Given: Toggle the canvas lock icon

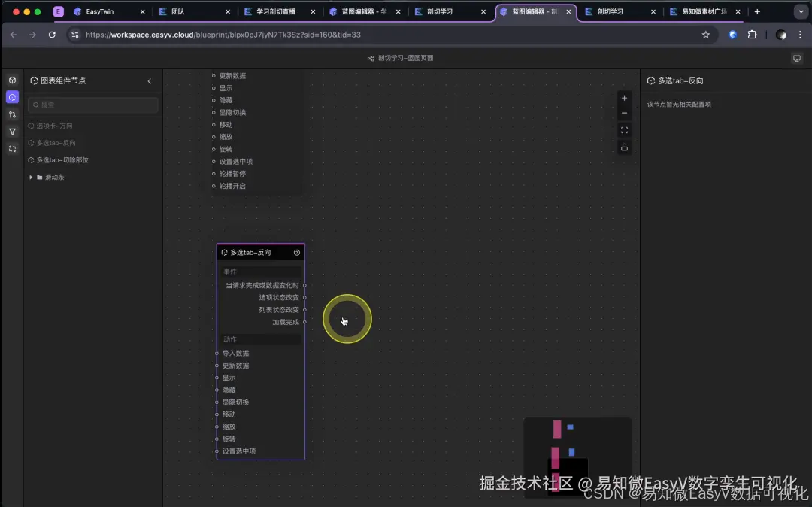Looking at the screenshot, I should 624,147.
